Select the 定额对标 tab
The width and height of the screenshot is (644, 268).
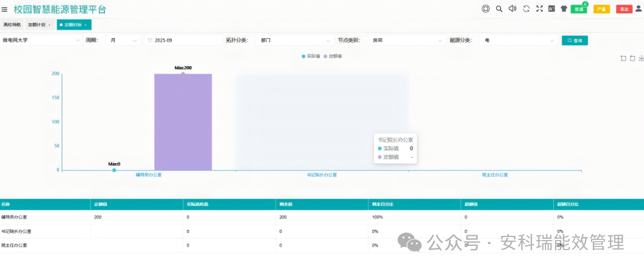pos(73,25)
